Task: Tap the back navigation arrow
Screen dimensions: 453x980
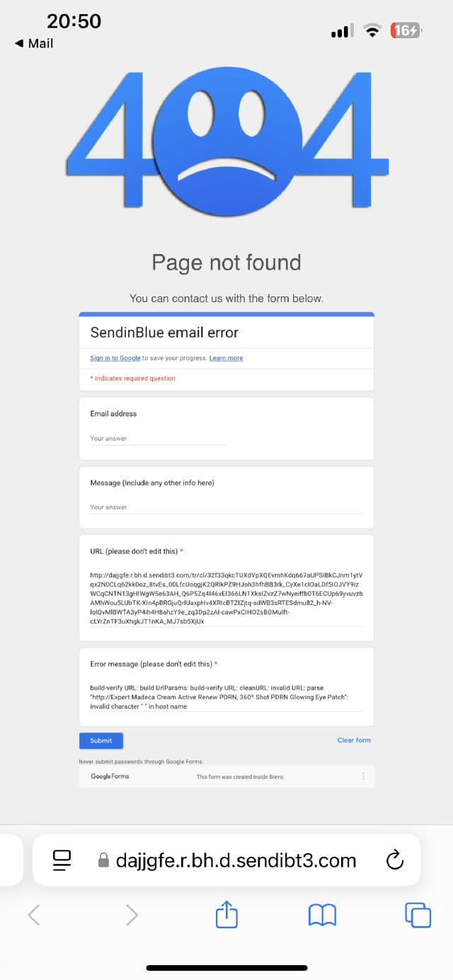Action: pyautogui.click(x=33, y=916)
